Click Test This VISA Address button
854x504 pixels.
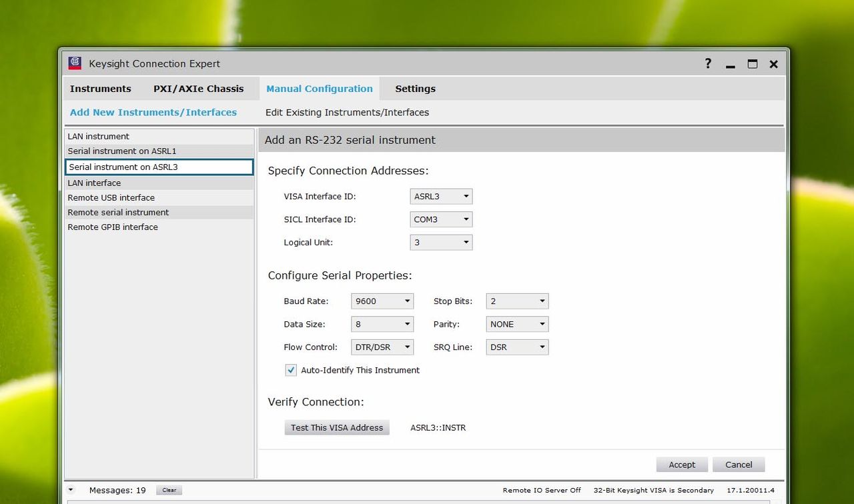coord(337,427)
